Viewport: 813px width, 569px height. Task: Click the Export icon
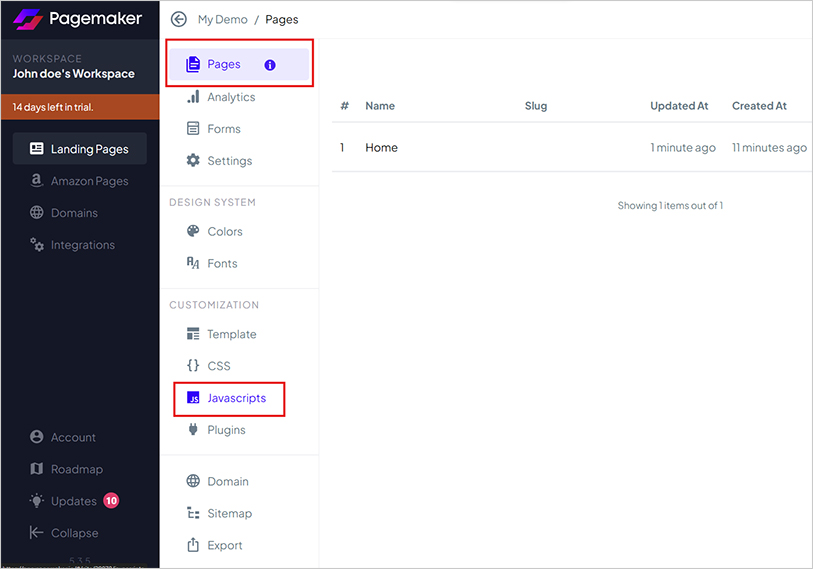[x=193, y=545]
